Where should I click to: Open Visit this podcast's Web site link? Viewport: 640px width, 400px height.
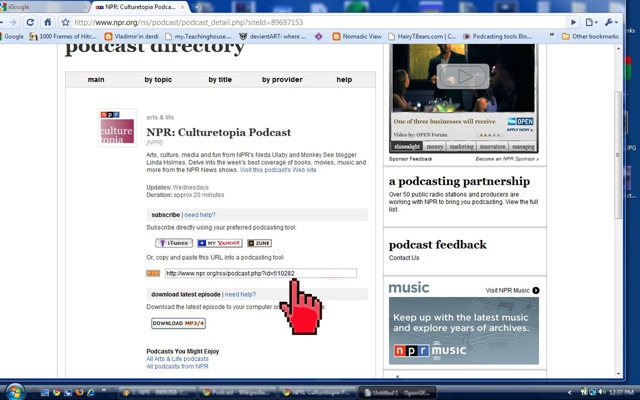click(278, 170)
